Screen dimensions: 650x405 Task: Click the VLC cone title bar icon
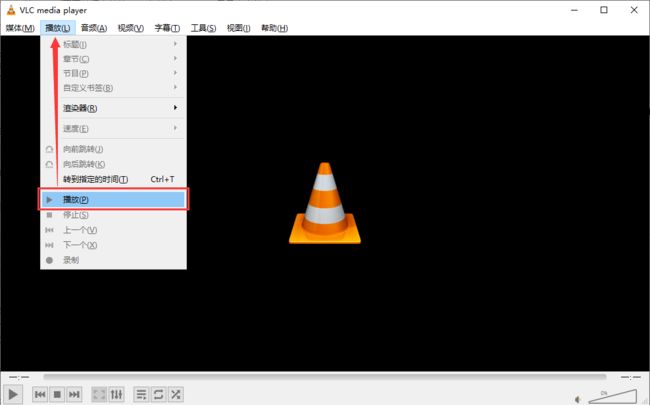click(11, 10)
